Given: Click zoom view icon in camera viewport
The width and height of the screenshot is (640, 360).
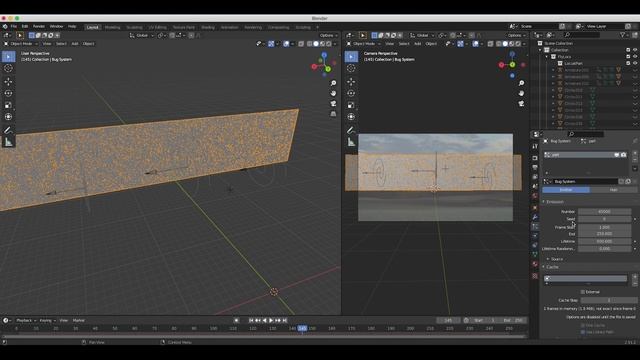Looking at the screenshot, I should [x=521, y=83].
